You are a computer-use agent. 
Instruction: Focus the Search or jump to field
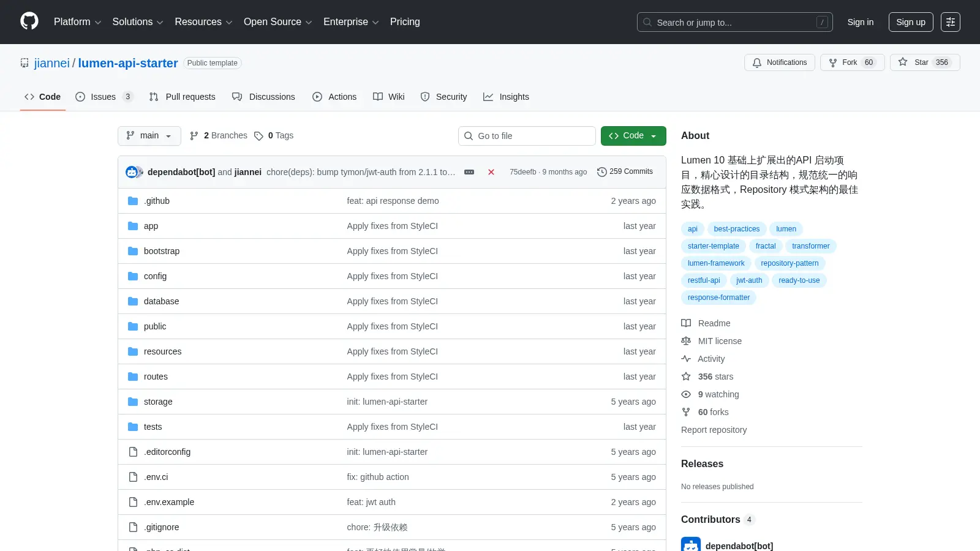click(735, 22)
